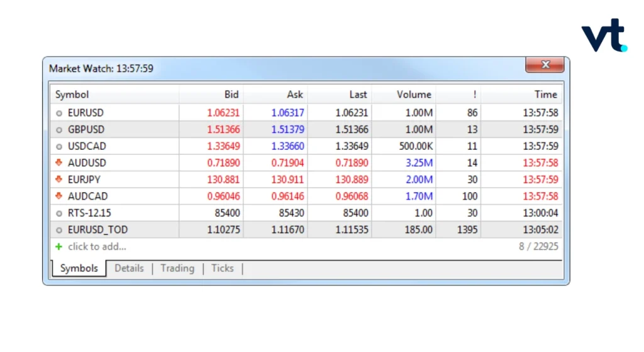The image size is (644, 352).
Task: Click EURJPY volume 2.00M
Action: pos(419,179)
